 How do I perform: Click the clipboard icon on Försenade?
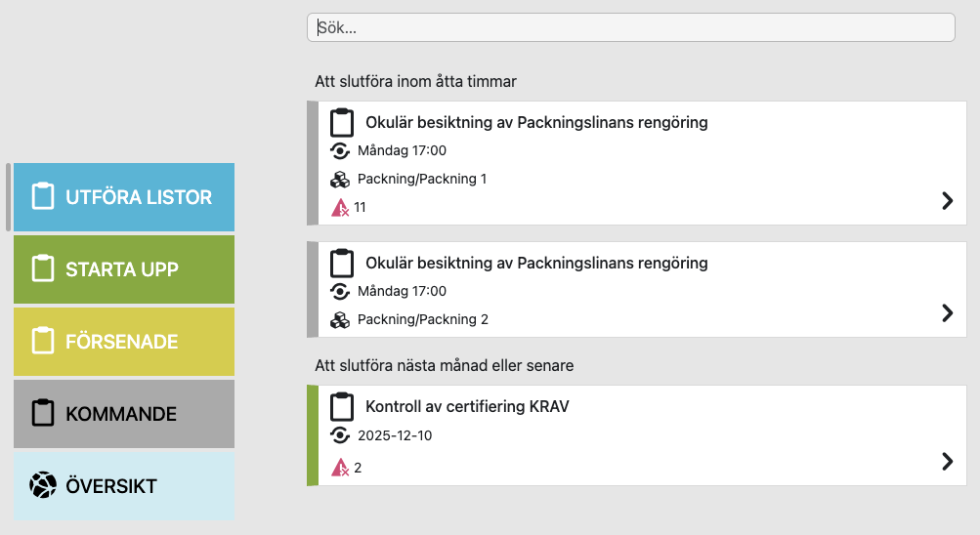coord(43,341)
